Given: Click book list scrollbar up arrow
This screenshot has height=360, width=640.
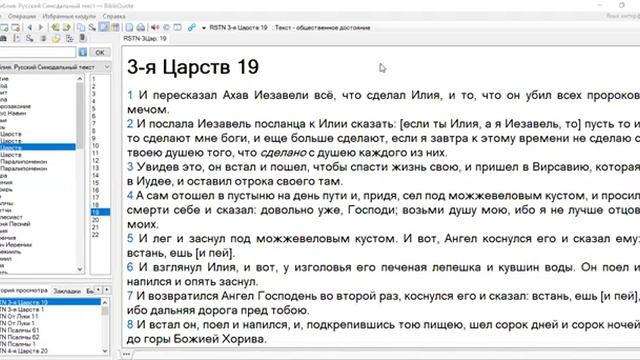Looking at the screenshot, I should click(80, 78).
